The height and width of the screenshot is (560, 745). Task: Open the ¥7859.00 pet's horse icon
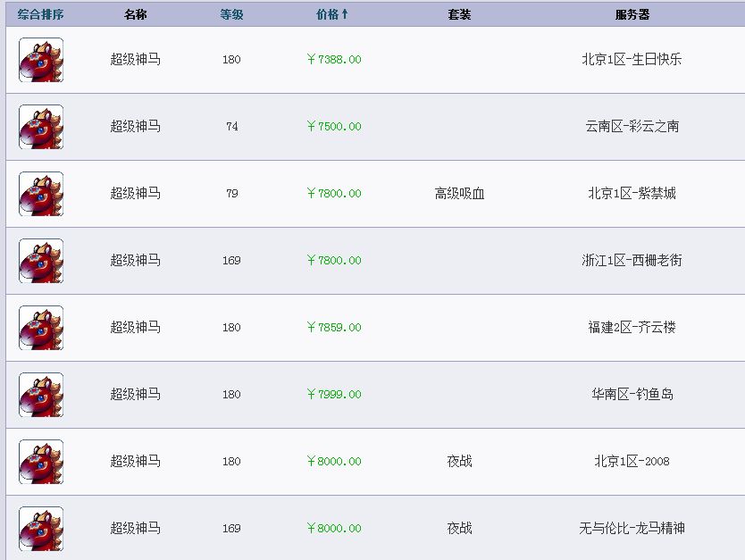(41, 328)
